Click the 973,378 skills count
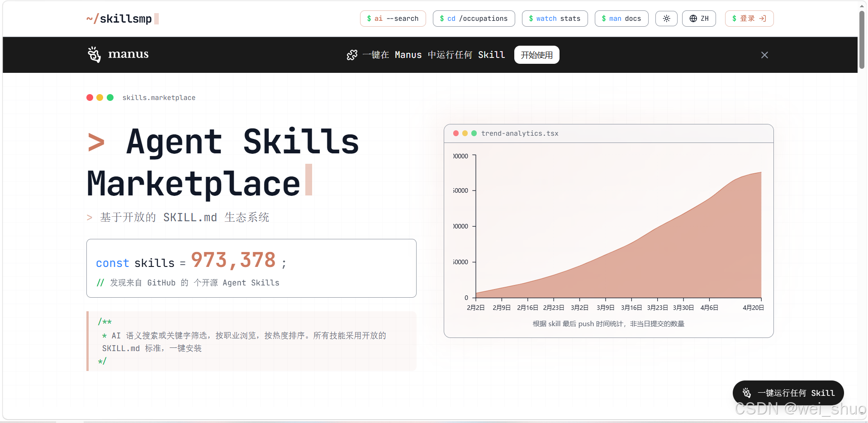The image size is (868, 423). point(233,260)
